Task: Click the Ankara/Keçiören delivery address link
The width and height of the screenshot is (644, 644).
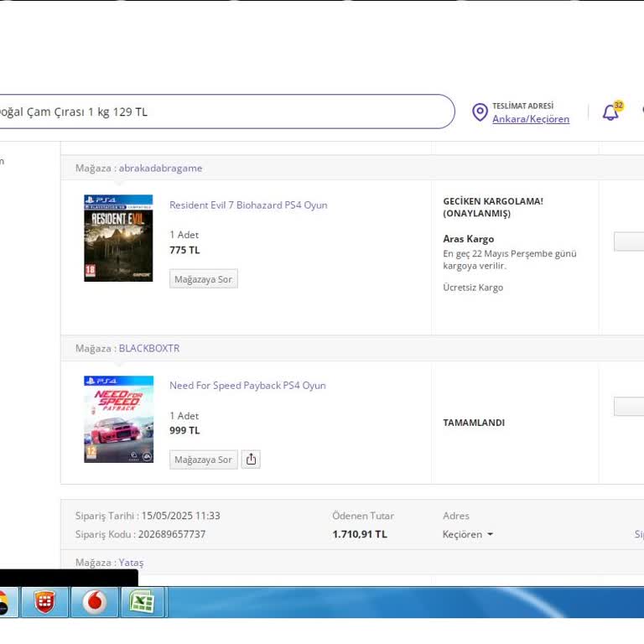Action: [x=531, y=119]
